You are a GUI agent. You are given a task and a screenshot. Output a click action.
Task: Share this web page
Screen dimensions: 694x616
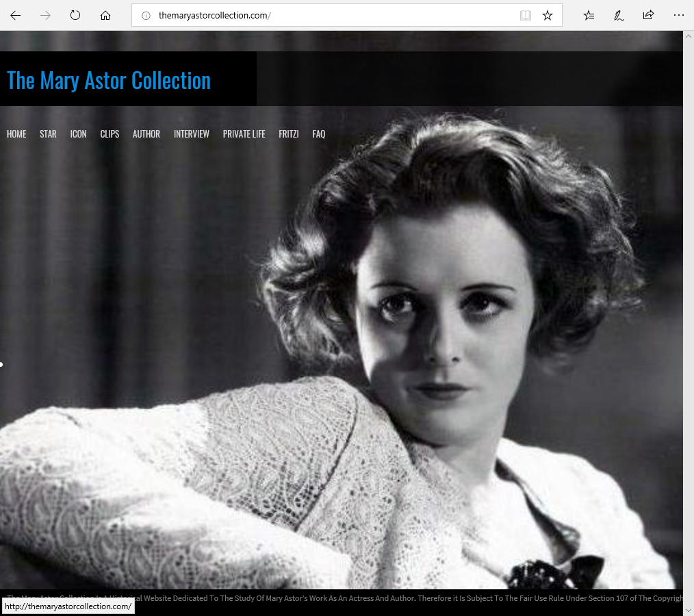[648, 16]
